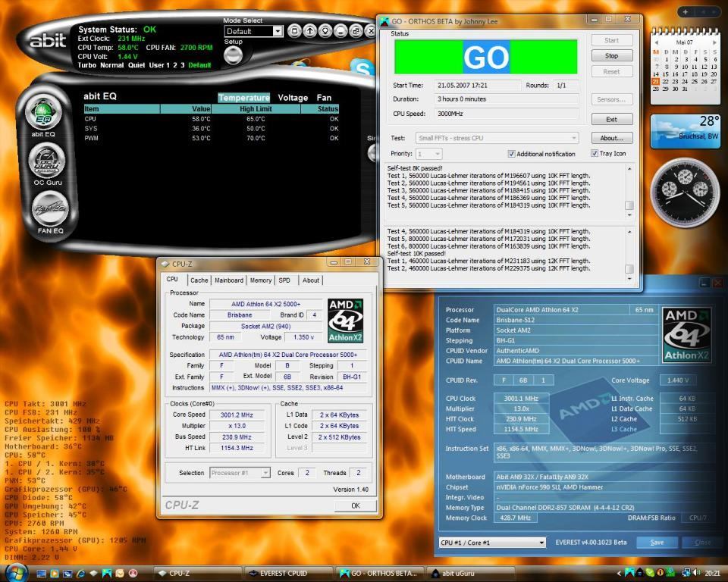The image size is (728, 582).
Task: Open the Windows Start orb
Action: click(16, 572)
